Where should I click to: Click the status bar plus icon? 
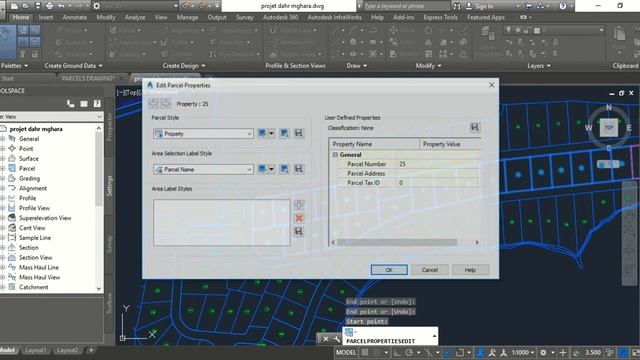[x=563, y=353]
